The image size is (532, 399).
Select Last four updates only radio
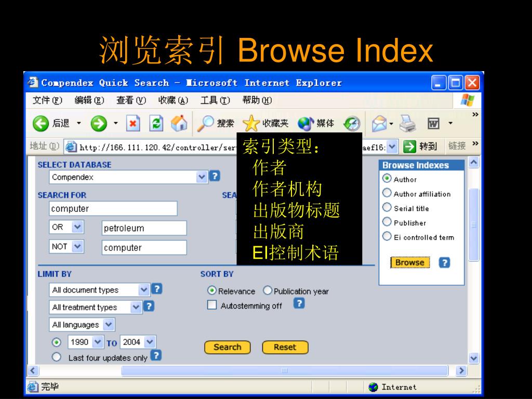click(56, 357)
